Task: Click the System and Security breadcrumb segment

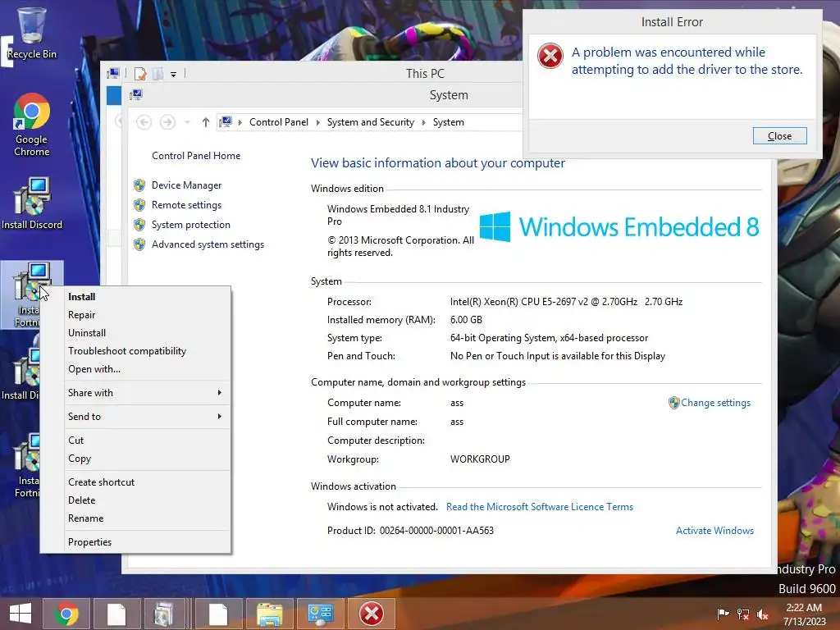Action: [x=371, y=122]
